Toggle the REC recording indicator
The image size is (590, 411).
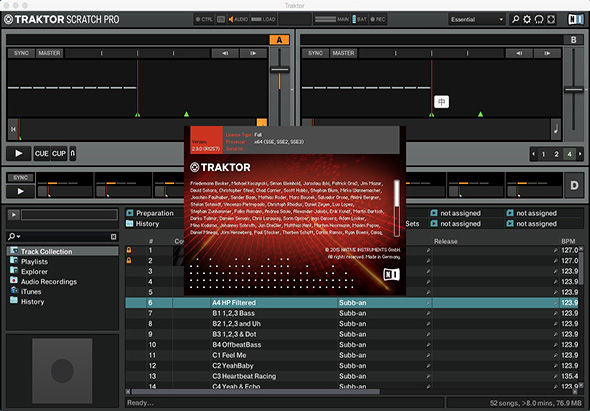tap(378, 19)
